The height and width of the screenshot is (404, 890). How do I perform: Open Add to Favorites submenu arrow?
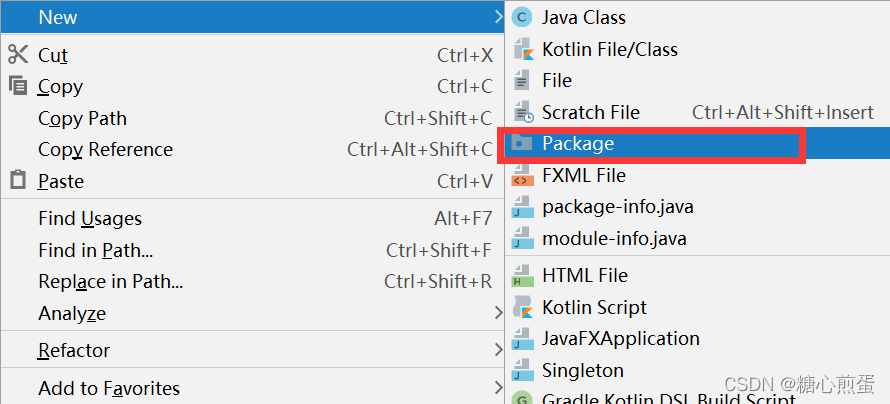(x=498, y=388)
